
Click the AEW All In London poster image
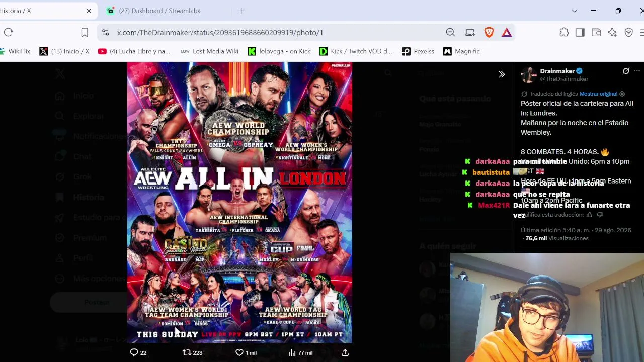point(239,203)
